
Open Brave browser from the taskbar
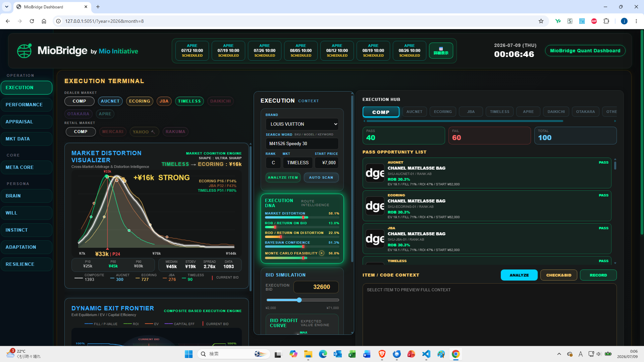click(x=382, y=354)
